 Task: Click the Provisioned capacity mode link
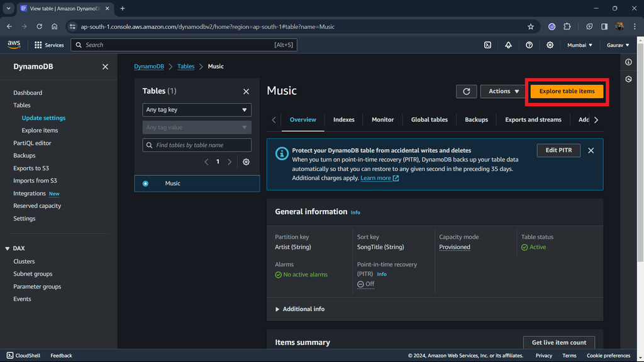(x=455, y=247)
